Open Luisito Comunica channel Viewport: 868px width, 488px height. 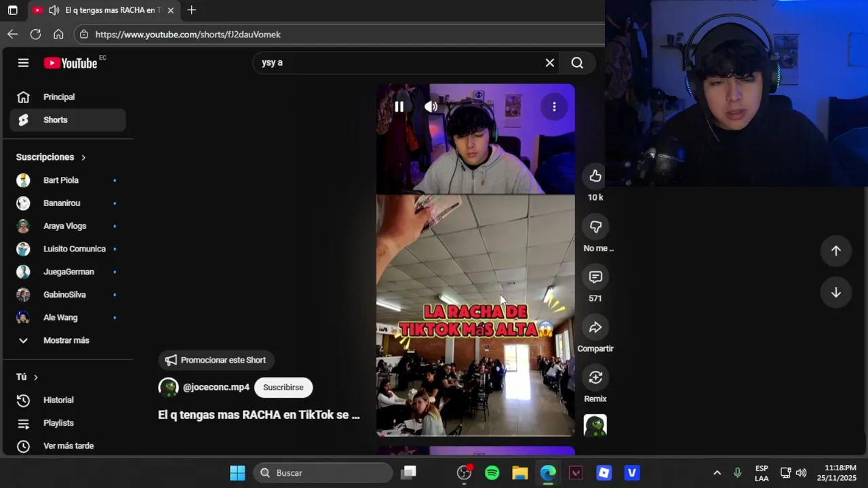coord(68,249)
